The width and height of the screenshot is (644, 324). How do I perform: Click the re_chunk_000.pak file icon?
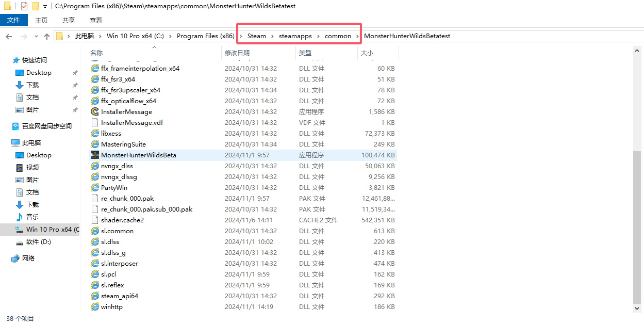[95, 199]
